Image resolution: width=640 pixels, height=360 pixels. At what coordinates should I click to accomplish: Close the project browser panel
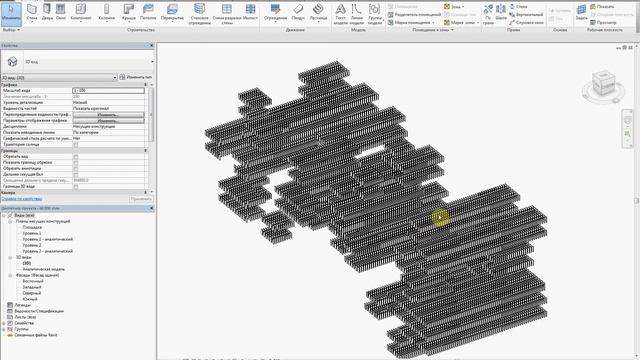tap(151, 208)
